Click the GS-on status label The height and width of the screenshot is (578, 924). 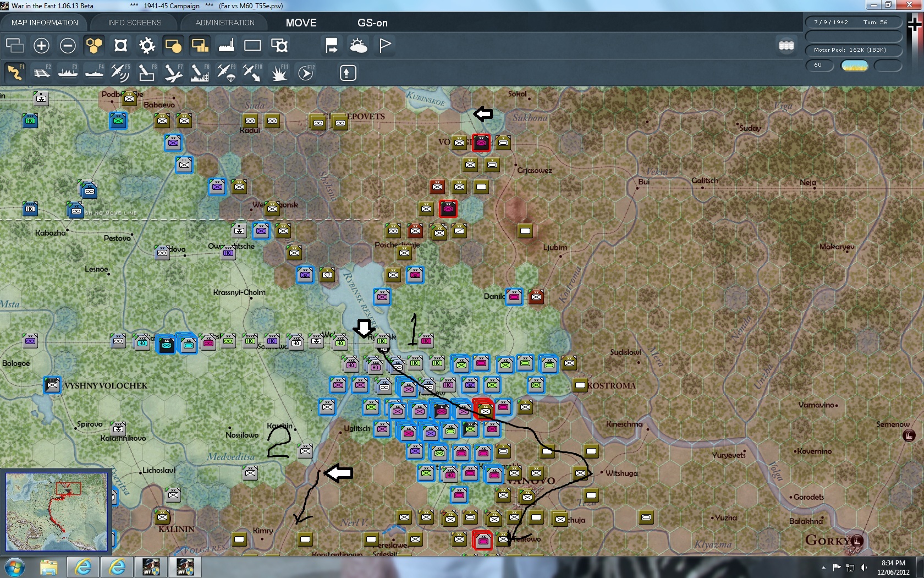click(x=372, y=23)
